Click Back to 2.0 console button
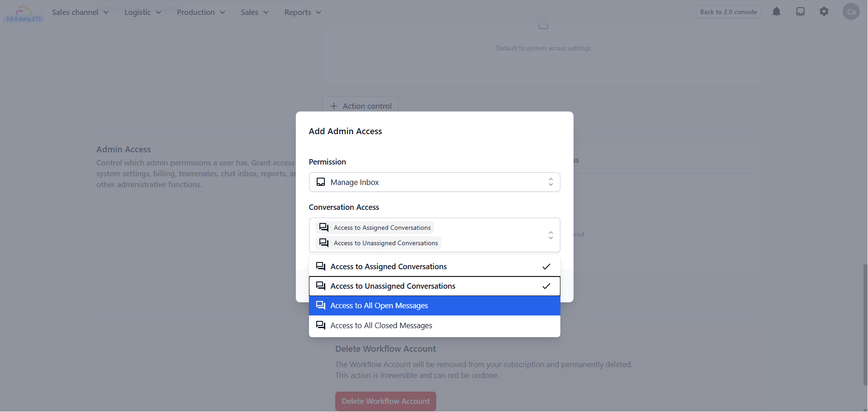 point(728,12)
